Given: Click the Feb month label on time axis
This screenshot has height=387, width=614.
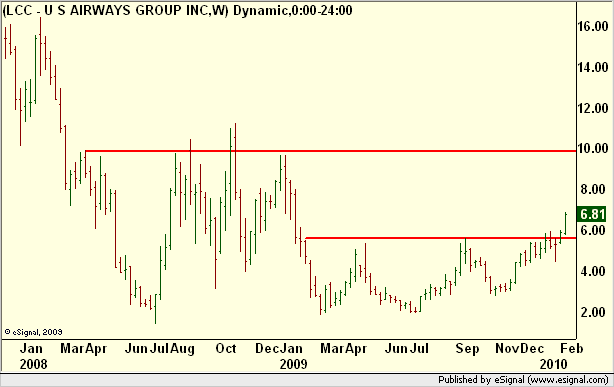Looking at the screenshot, I should pos(572,348).
